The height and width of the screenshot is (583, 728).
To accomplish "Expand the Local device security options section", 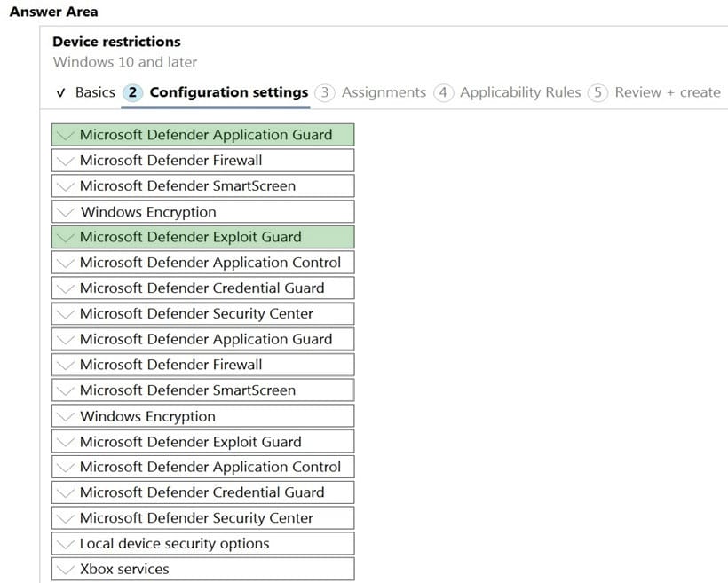I will tap(203, 543).
